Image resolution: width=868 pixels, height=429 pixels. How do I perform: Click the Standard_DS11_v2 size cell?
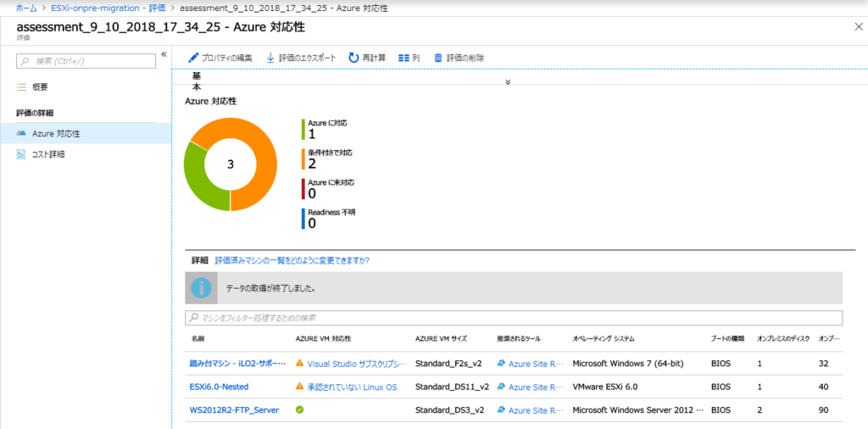click(x=452, y=387)
